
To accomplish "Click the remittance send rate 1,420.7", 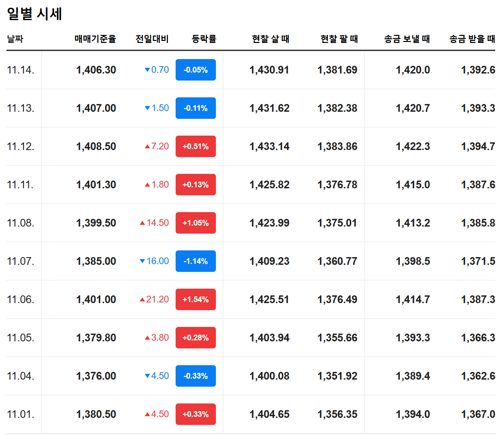I will pos(413,108).
